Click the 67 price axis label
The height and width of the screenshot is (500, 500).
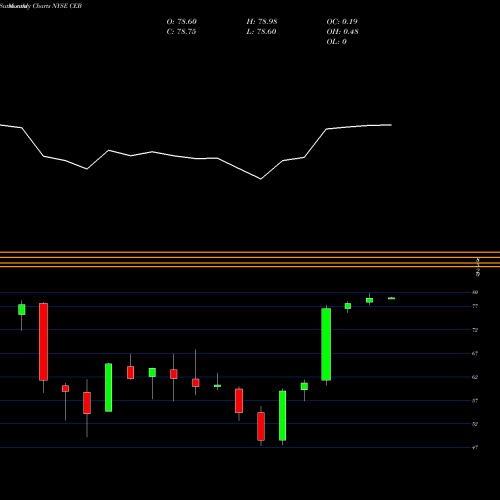coord(475,353)
